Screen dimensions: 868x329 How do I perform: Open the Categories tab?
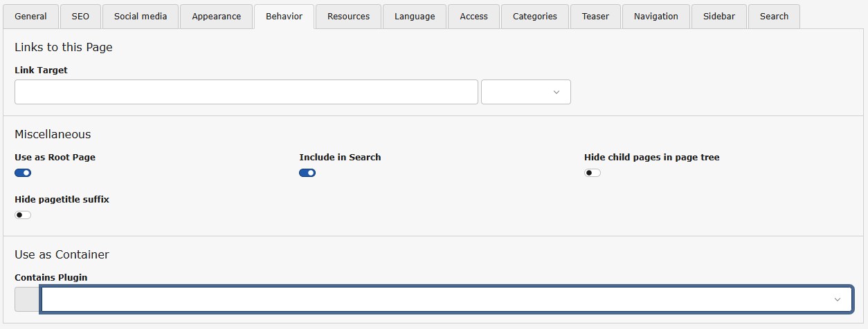pyautogui.click(x=534, y=17)
